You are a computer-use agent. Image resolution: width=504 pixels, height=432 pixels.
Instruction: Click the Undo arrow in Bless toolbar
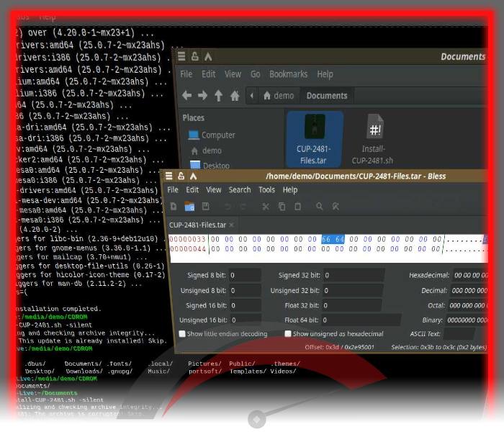tap(228, 207)
